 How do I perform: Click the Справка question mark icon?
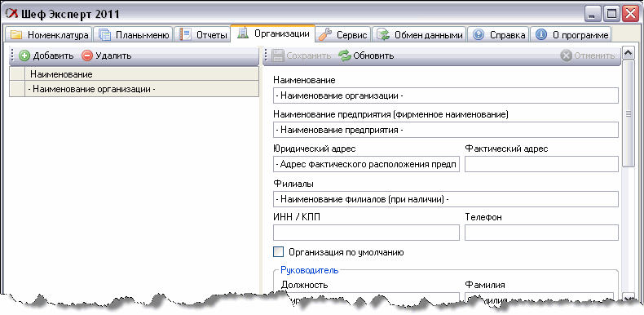click(x=478, y=35)
